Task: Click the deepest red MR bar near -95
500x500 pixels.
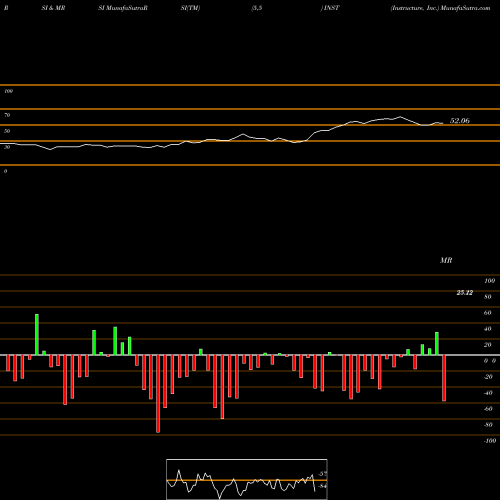Action: 158,394
